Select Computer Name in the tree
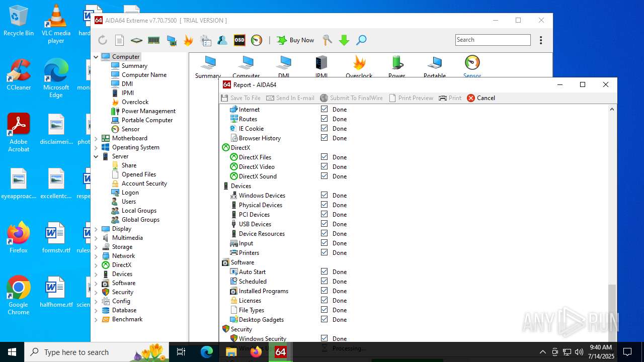 [x=144, y=75]
